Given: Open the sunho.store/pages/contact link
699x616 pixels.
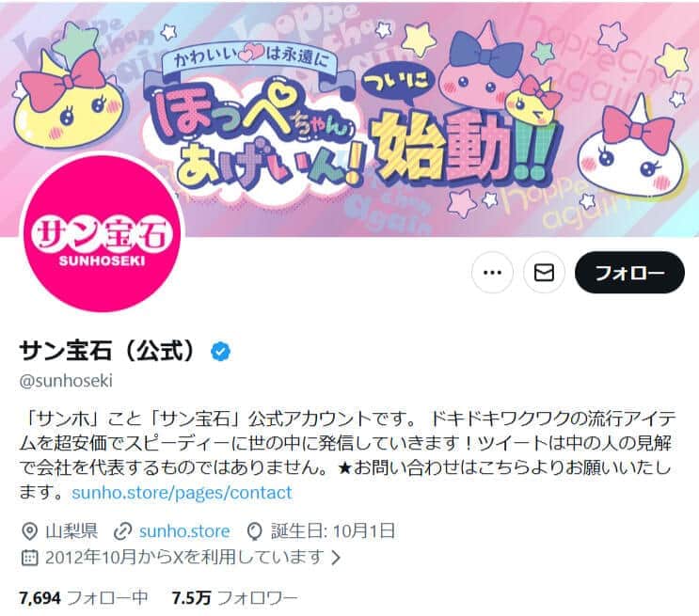Looking at the screenshot, I should pyautogui.click(x=182, y=493).
